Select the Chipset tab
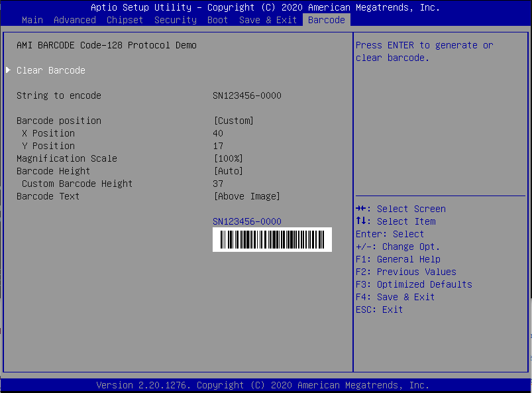 click(125, 20)
